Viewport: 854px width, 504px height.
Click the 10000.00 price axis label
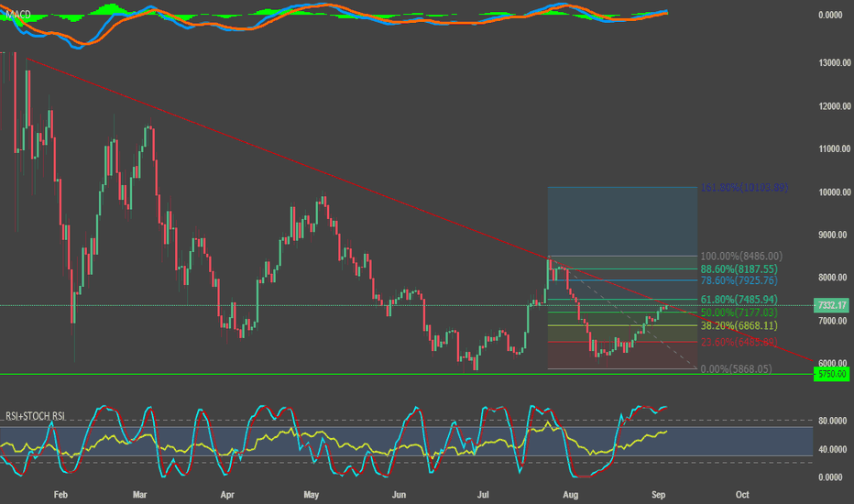[x=835, y=192]
